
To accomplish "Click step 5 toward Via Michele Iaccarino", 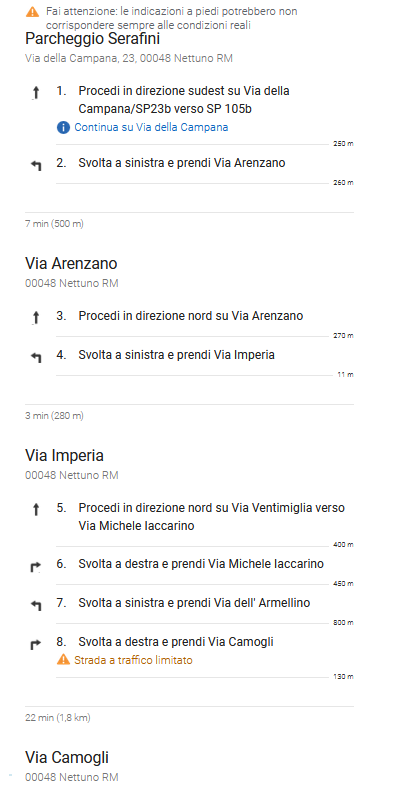I will click(x=211, y=517).
